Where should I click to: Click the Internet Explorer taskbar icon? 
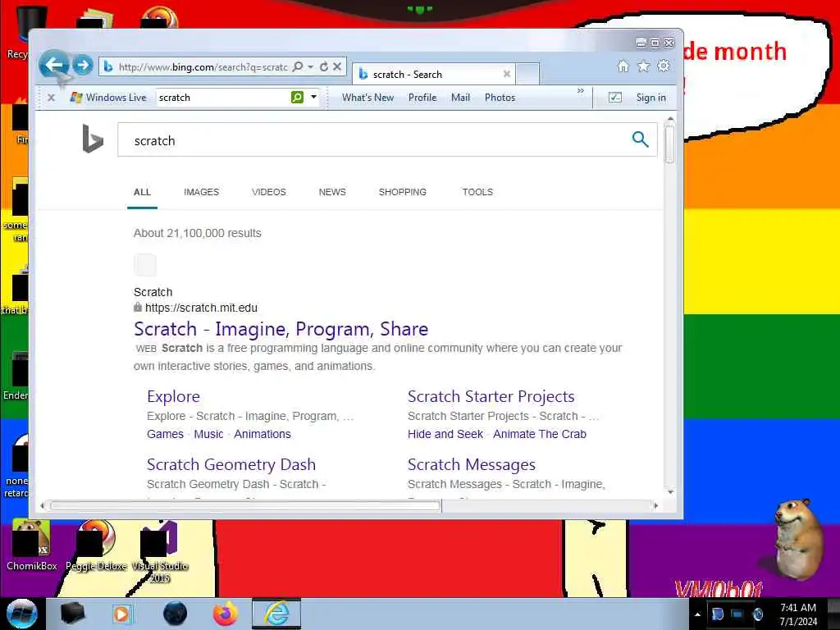[276, 614]
